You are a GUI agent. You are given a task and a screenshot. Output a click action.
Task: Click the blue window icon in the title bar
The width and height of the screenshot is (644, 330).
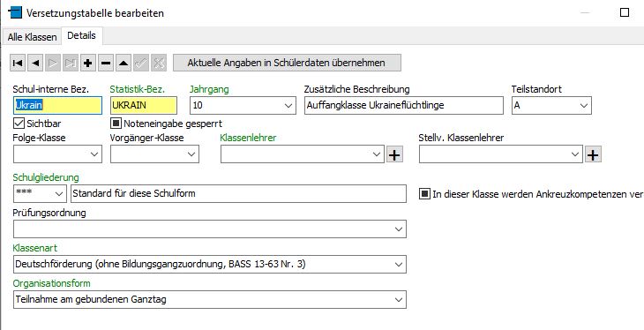click(x=15, y=12)
